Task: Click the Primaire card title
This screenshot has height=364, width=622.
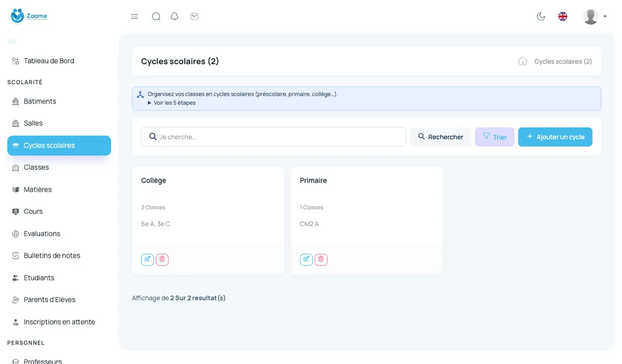Action: click(314, 180)
